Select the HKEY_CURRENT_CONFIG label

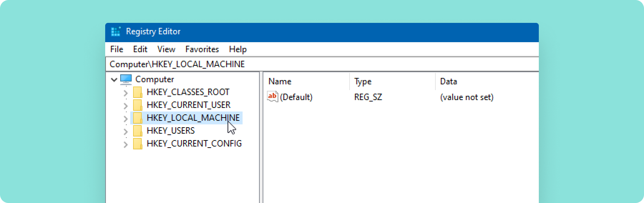point(194,144)
